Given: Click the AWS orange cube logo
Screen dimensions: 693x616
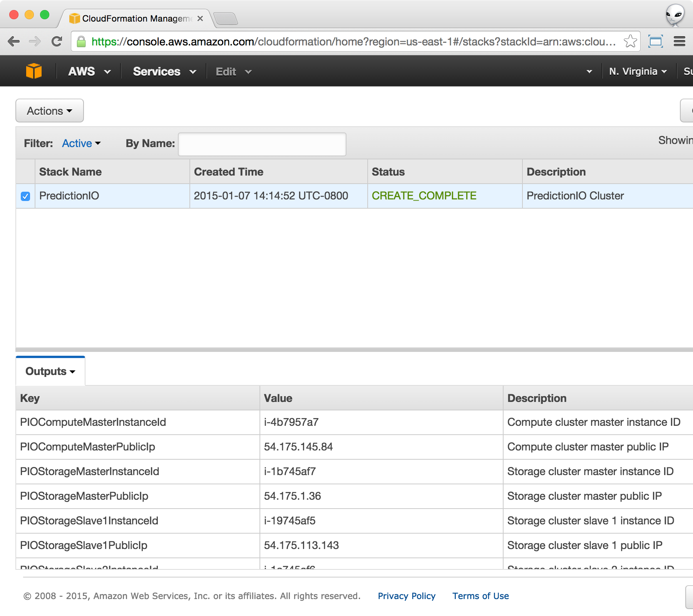Looking at the screenshot, I should [x=34, y=71].
